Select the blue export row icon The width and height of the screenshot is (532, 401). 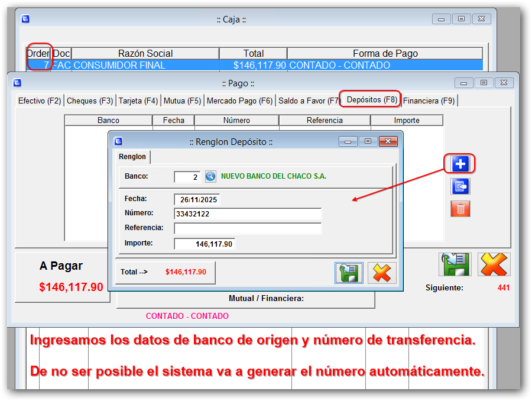(459, 186)
